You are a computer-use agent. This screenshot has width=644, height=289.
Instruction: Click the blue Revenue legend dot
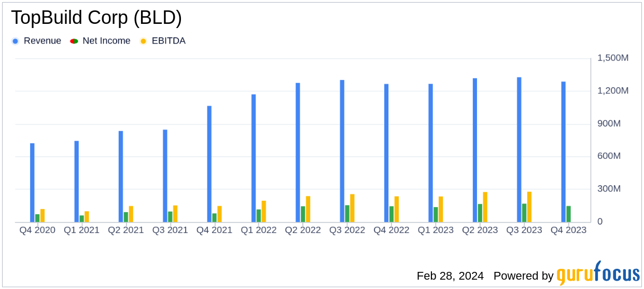(16, 41)
